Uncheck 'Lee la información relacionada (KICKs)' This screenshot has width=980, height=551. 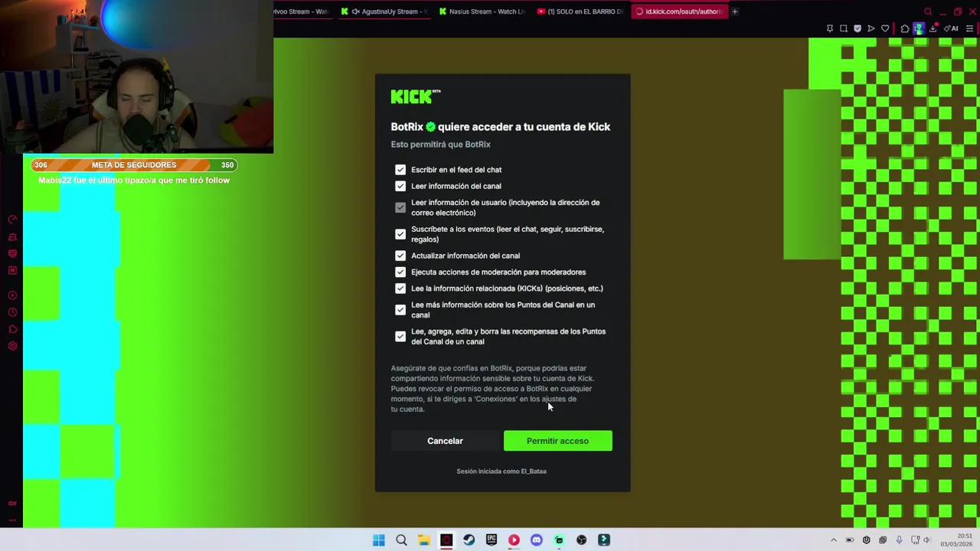[x=400, y=289]
